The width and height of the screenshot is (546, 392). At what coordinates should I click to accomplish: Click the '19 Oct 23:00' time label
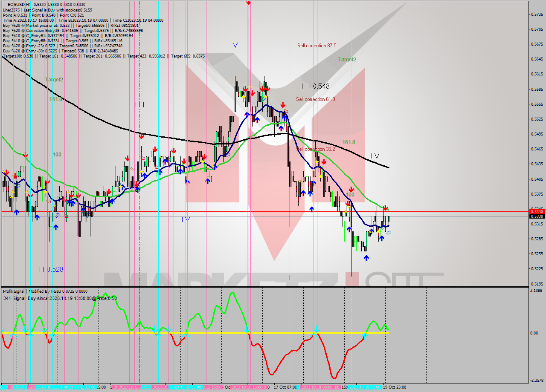pos(395,387)
